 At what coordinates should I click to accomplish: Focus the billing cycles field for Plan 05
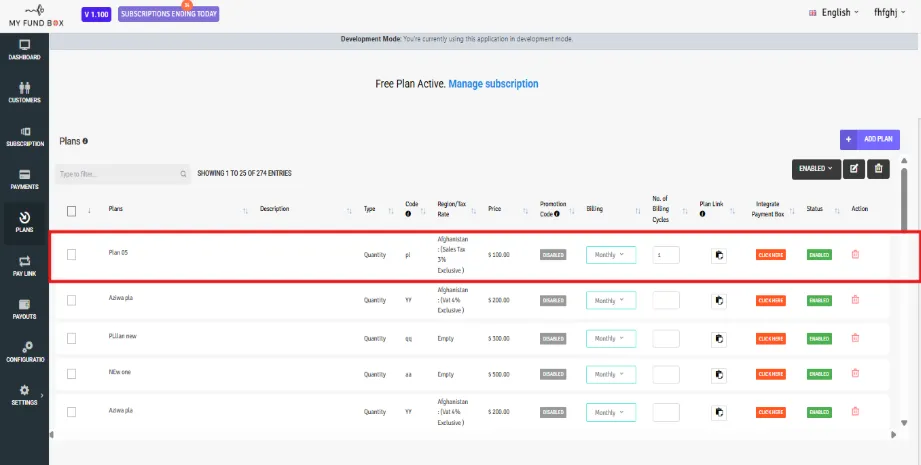(x=666, y=255)
